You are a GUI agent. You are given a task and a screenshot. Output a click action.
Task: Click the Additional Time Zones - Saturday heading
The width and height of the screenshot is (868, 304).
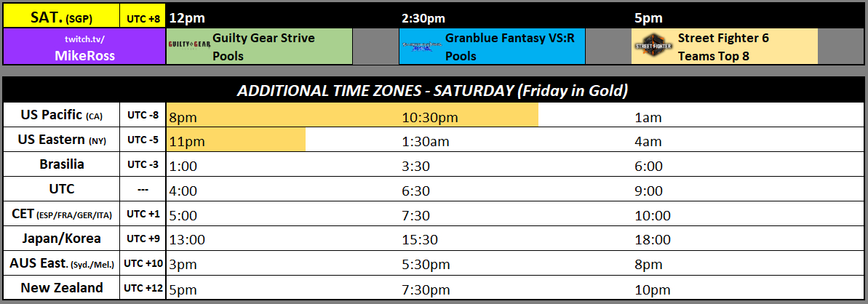[x=432, y=91]
